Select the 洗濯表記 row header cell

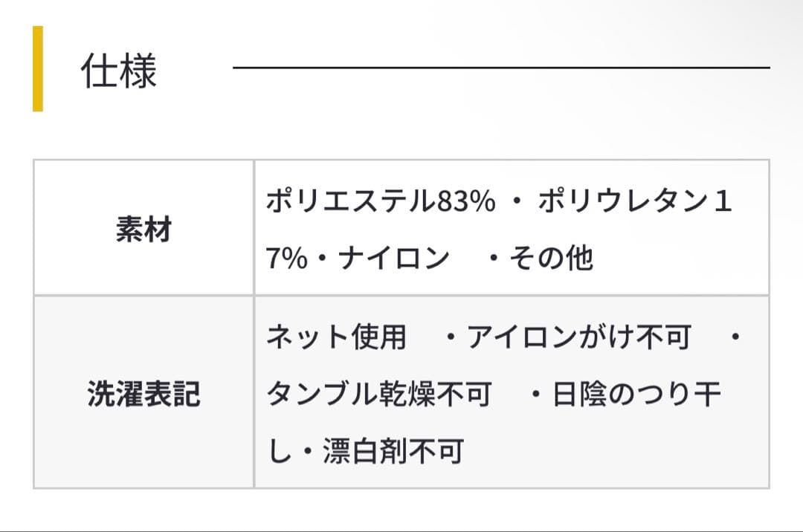pos(143,394)
